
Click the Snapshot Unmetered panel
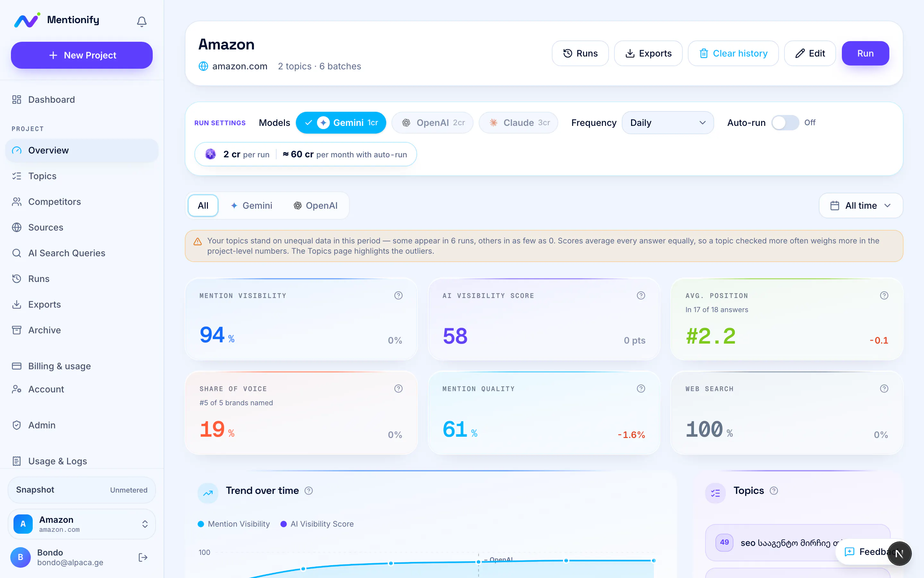82,490
